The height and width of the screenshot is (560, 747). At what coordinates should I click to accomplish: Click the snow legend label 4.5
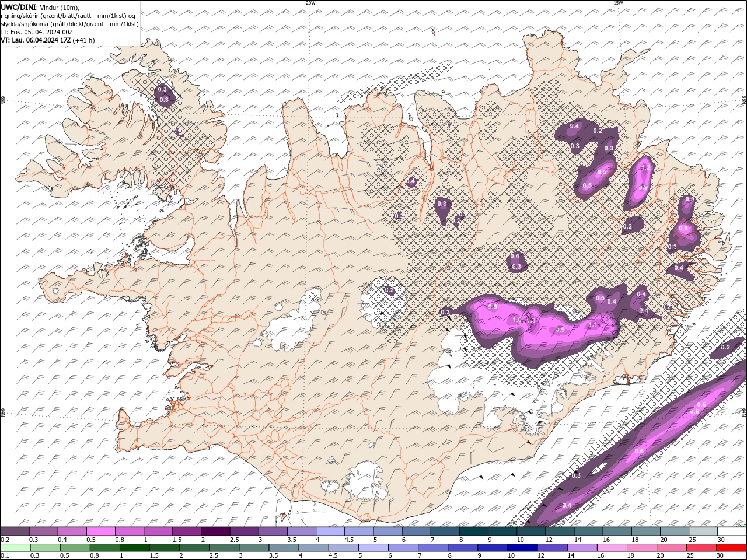[x=349, y=540]
